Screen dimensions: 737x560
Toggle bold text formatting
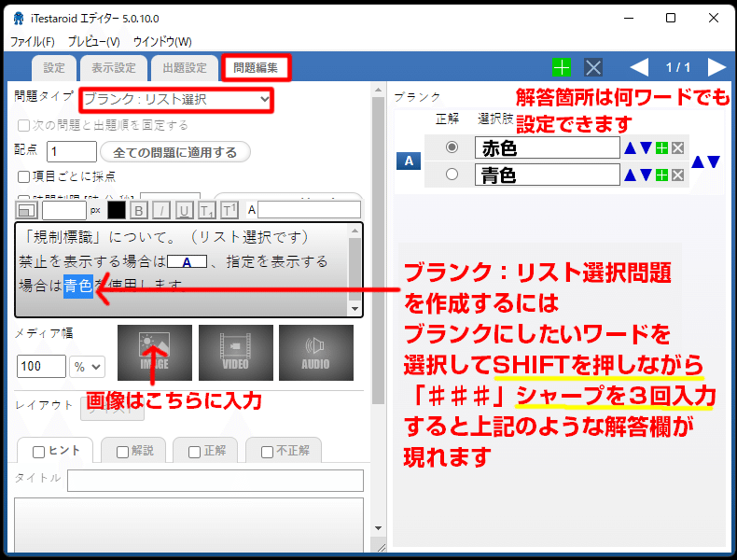[x=139, y=210]
